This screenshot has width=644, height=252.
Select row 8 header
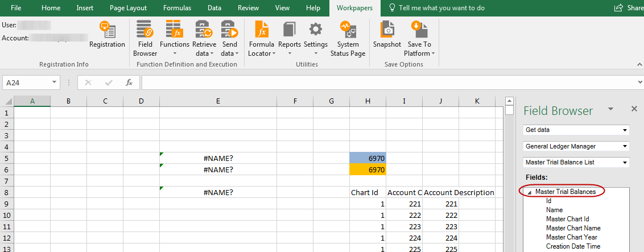click(7, 192)
